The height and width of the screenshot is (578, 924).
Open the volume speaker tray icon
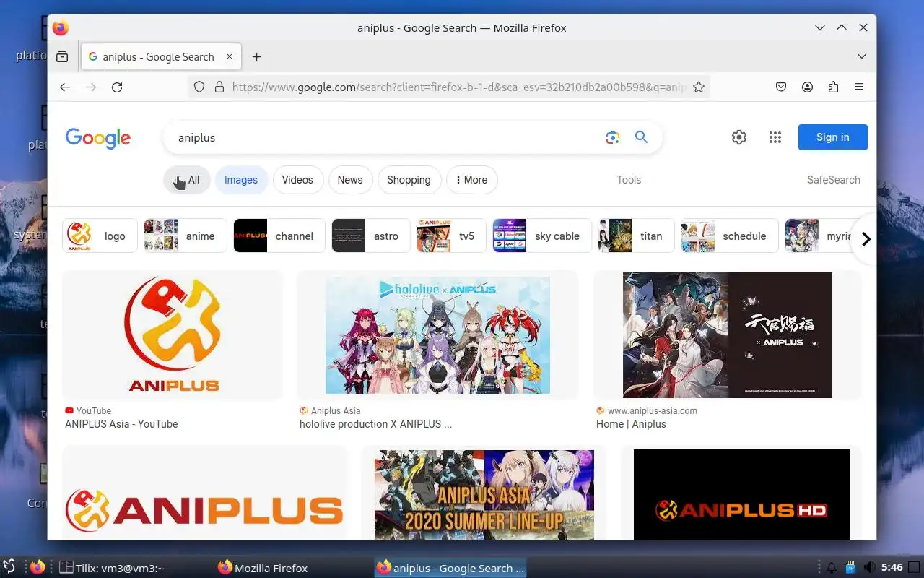click(869, 568)
